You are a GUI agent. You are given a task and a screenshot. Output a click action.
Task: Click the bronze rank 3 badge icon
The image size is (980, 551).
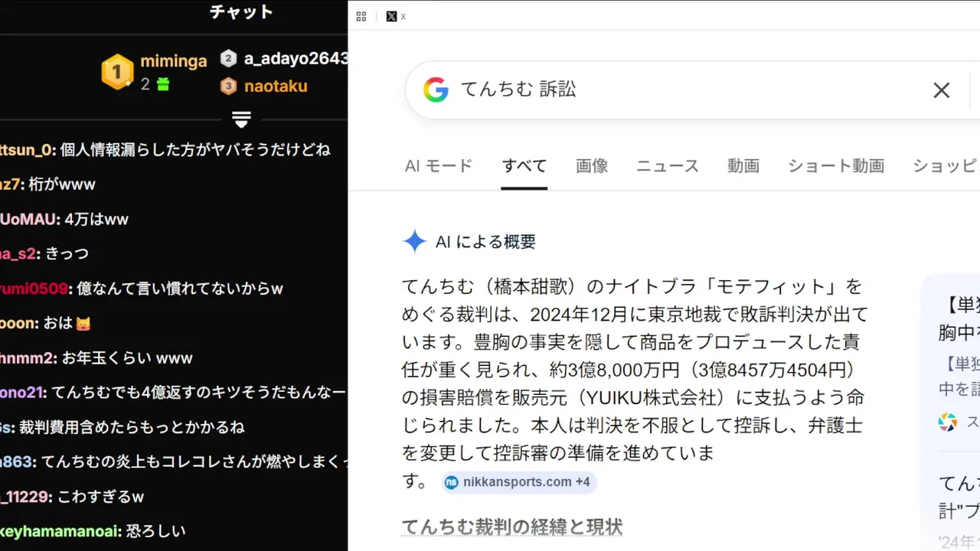228,86
